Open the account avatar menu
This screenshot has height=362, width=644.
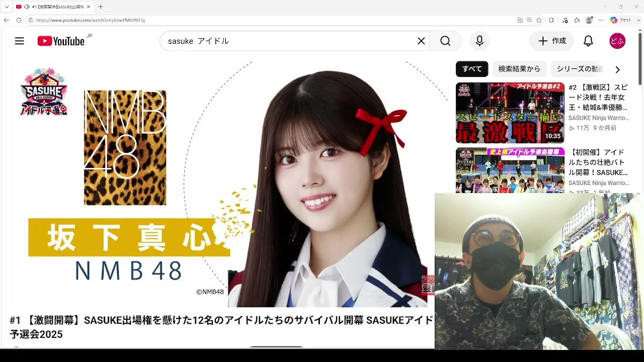coord(617,41)
